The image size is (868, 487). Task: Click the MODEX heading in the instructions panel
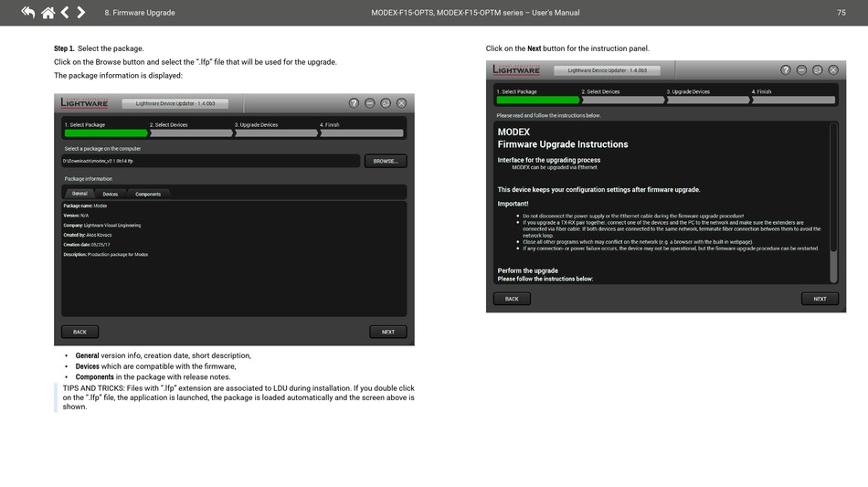513,132
